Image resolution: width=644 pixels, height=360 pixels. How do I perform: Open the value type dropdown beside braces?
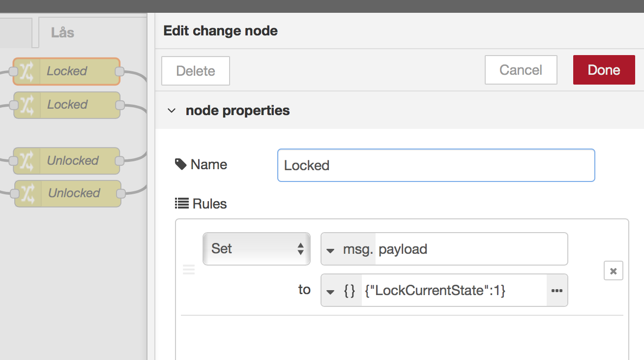point(331,291)
